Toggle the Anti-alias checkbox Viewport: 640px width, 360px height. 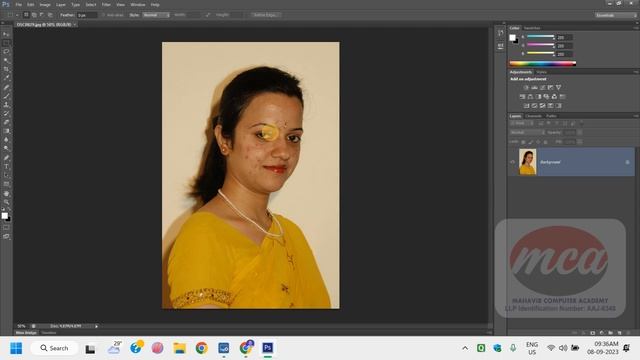coord(103,15)
